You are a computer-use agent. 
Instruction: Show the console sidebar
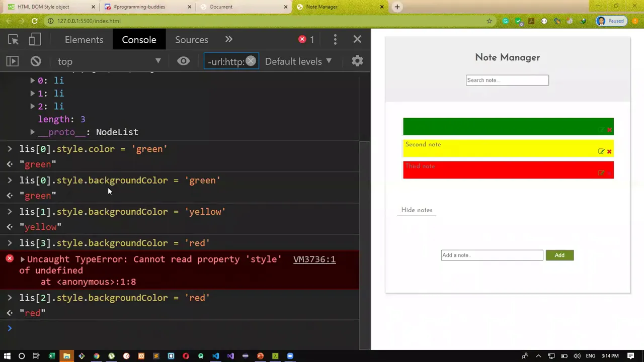point(12,61)
